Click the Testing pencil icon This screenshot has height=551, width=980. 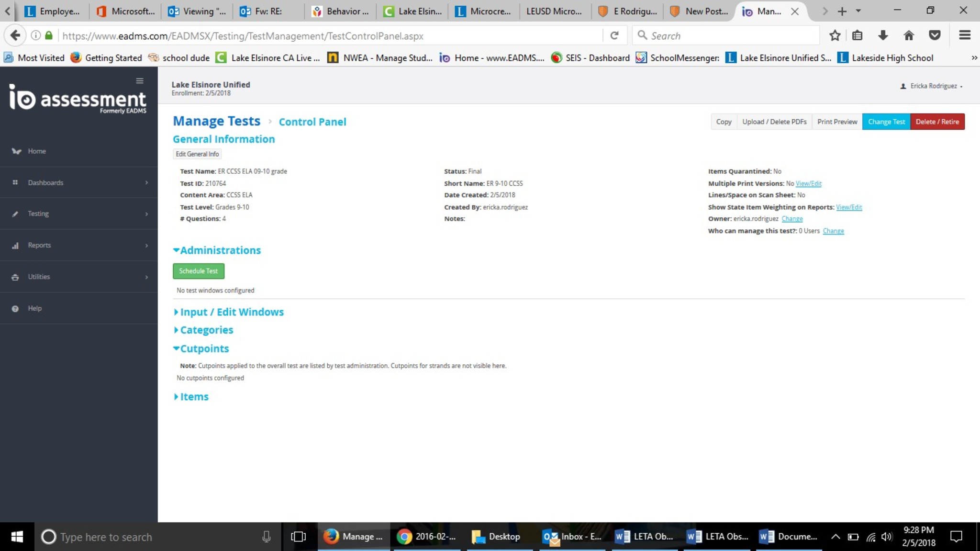15,214
